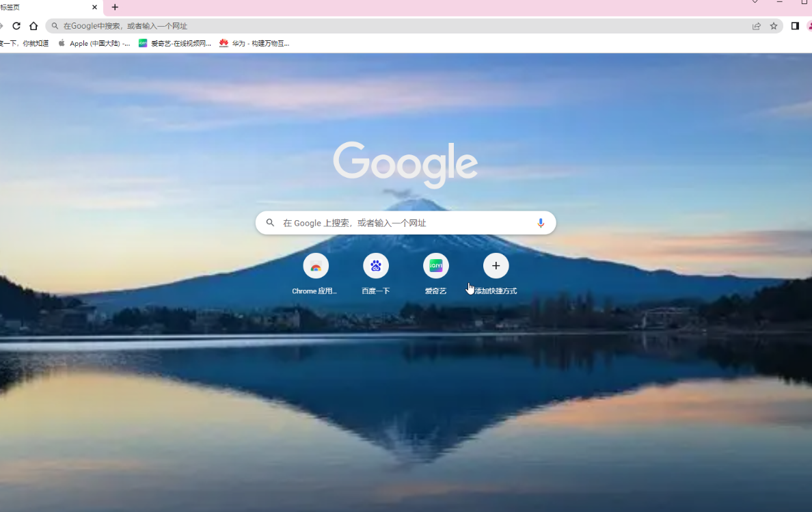812x512 pixels.
Task: Reload the page with the refresh icon
Action: coord(16,26)
